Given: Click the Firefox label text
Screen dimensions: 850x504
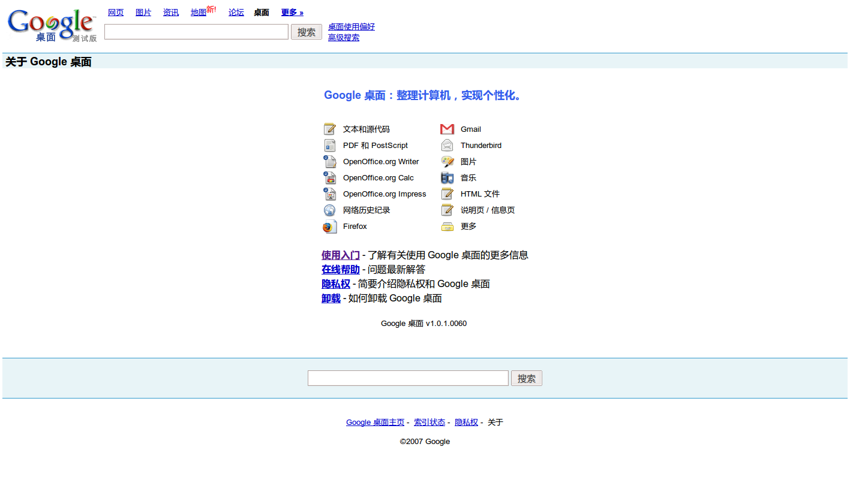Looking at the screenshot, I should tap(355, 227).
